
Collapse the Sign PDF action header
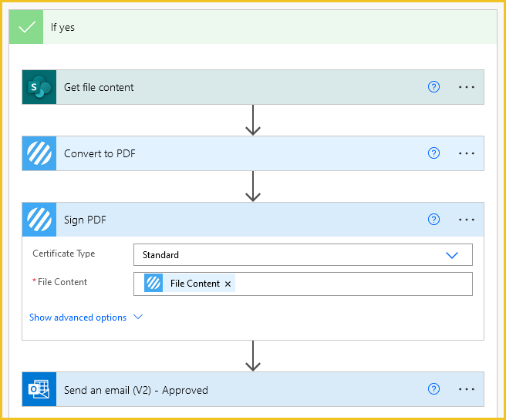pyautogui.click(x=231, y=220)
